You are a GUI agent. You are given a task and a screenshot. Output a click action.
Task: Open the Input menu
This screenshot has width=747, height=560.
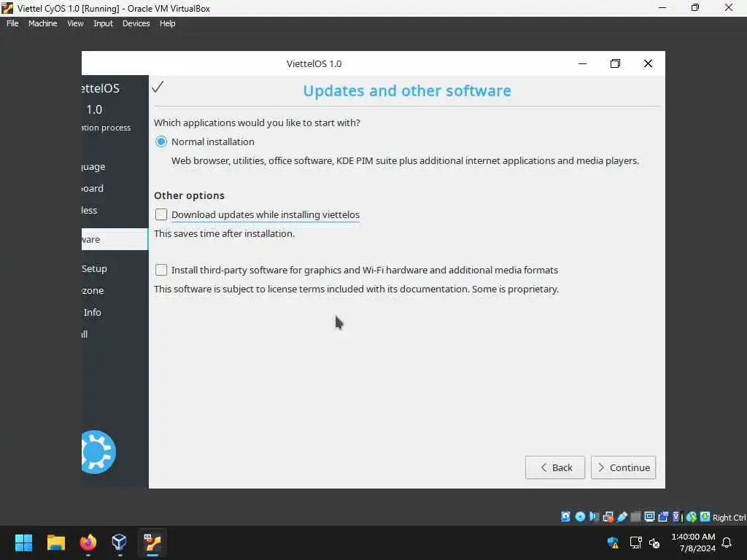pos(103,23)
